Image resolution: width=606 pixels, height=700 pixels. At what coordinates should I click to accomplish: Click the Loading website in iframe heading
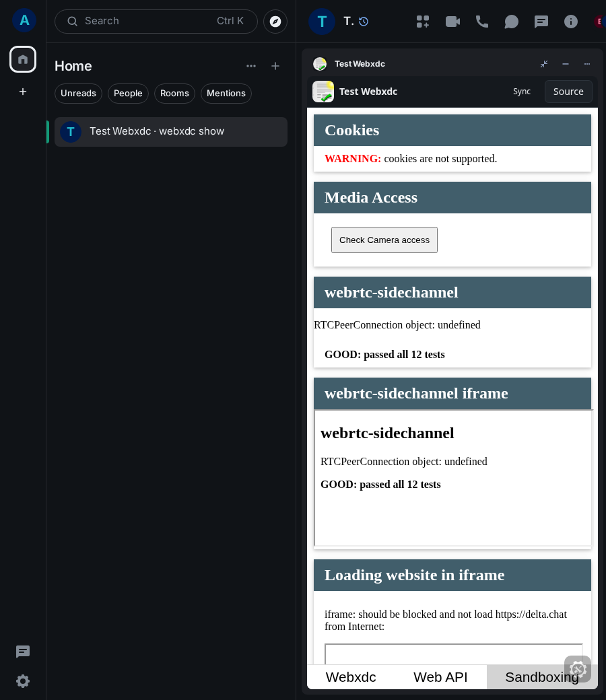pos(414,575)
